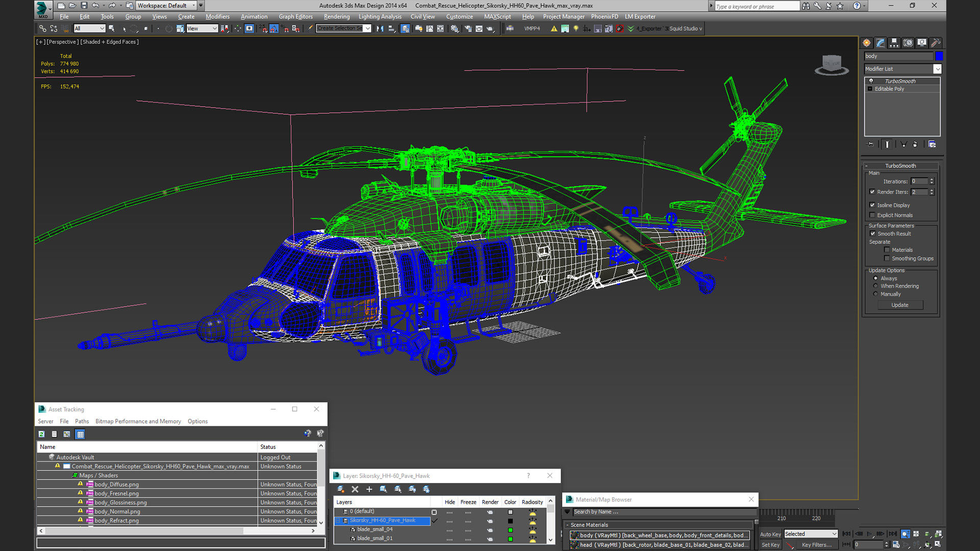Click the Unlink Selection tool

click(54, 29)
